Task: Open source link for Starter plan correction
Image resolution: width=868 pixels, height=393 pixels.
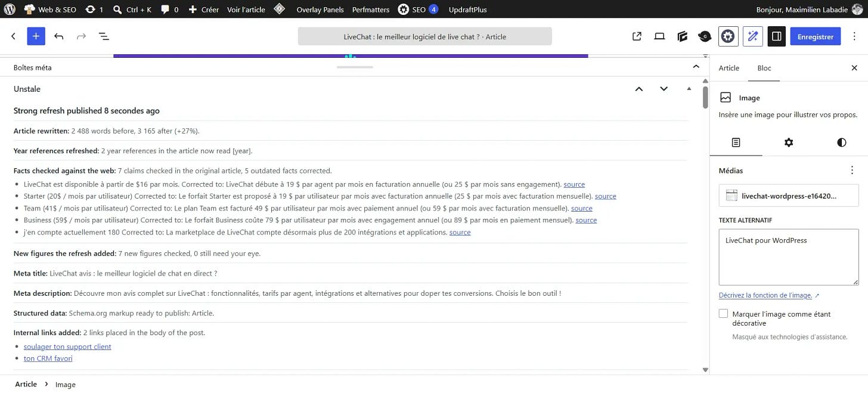Action: click(606, 196)
